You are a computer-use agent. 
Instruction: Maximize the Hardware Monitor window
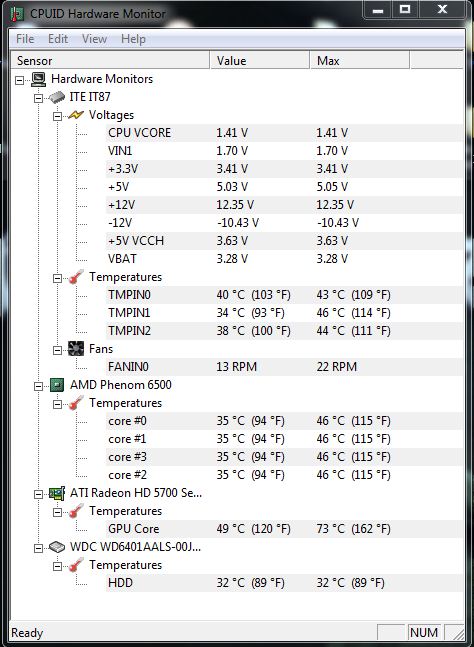tap(405, 9)
